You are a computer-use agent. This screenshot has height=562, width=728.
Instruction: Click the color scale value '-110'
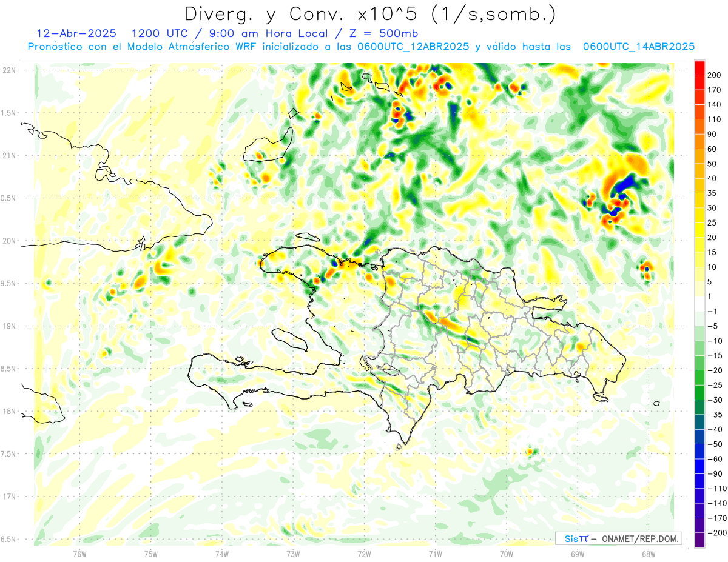716,489
